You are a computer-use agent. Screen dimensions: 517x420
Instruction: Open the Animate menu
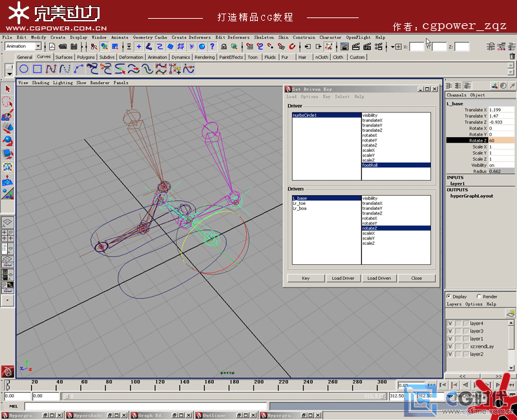120,37
